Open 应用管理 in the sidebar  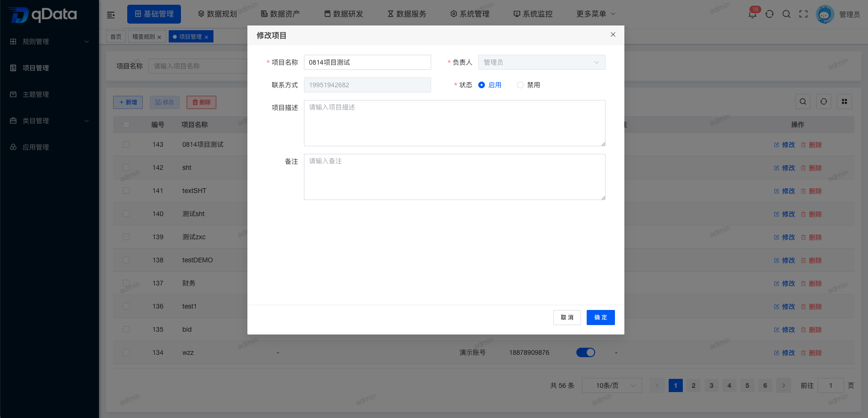coord(49,147)
